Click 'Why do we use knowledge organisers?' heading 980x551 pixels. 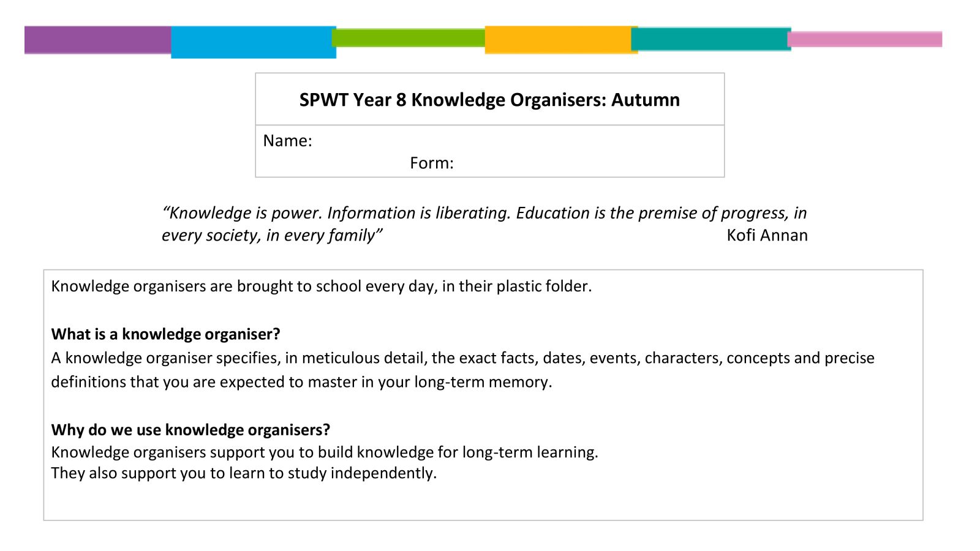click(x=190, y=430)
